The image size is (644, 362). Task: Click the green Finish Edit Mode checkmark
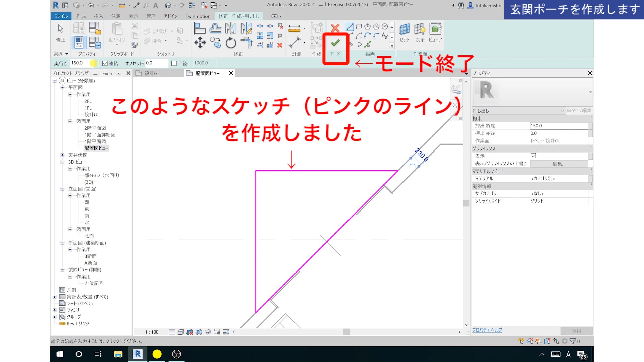335,43
